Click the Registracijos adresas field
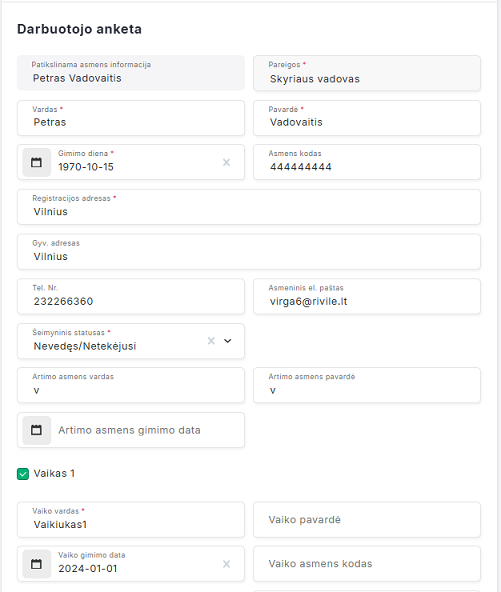Viewport: 501px width, 592px height. coord(249,207)
